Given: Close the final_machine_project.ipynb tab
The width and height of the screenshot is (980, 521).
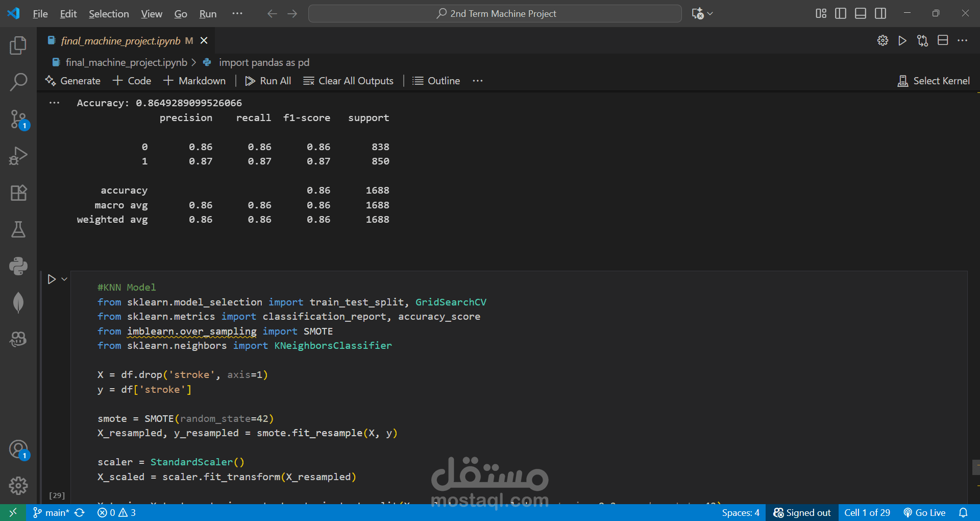Looking at the screenshot, I should pyautogui.click(x=204, y=41).
